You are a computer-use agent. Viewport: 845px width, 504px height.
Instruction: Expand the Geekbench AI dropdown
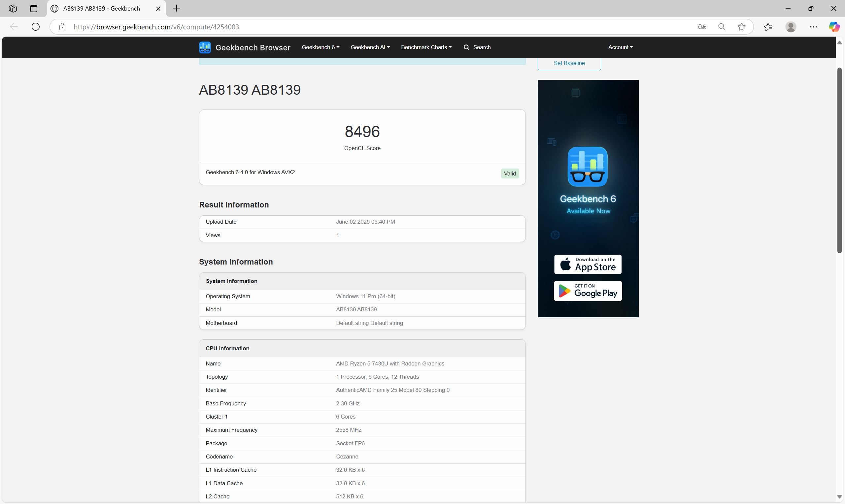(x=370, y=47)
